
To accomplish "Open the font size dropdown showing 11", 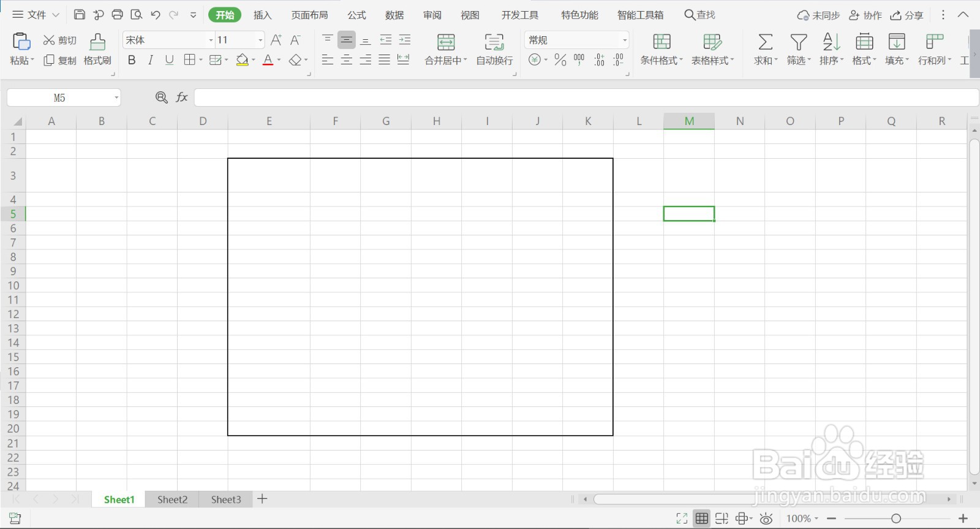I will (260, 40).
